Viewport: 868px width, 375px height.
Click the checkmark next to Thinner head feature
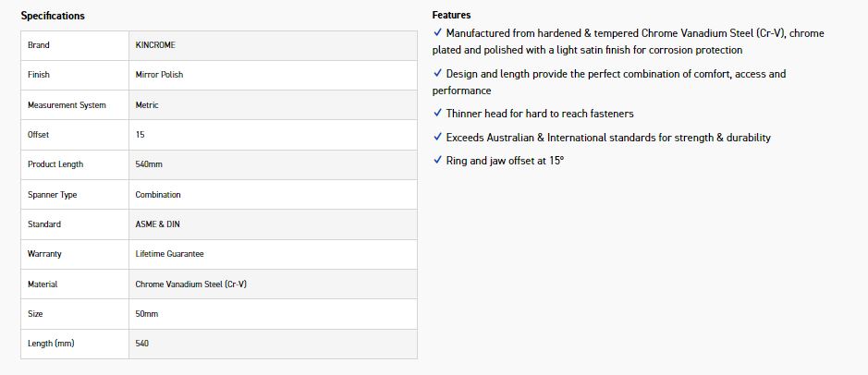pyautogui.click(x=437, y=113)
